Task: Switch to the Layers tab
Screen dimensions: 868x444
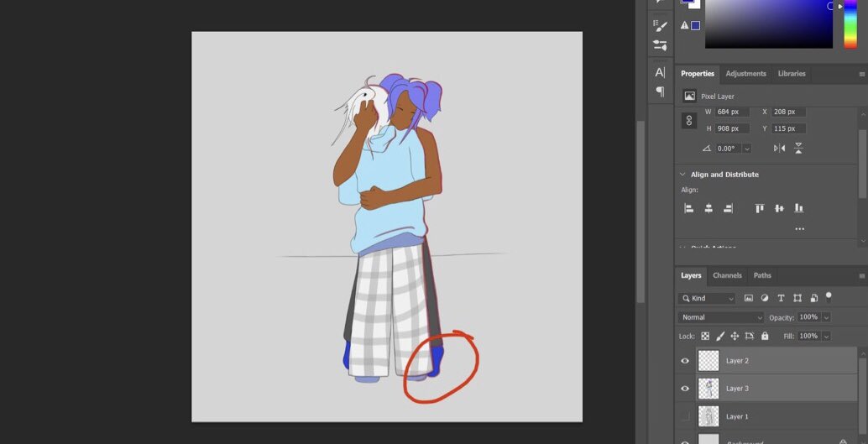Action: click(x=691, y=275)
